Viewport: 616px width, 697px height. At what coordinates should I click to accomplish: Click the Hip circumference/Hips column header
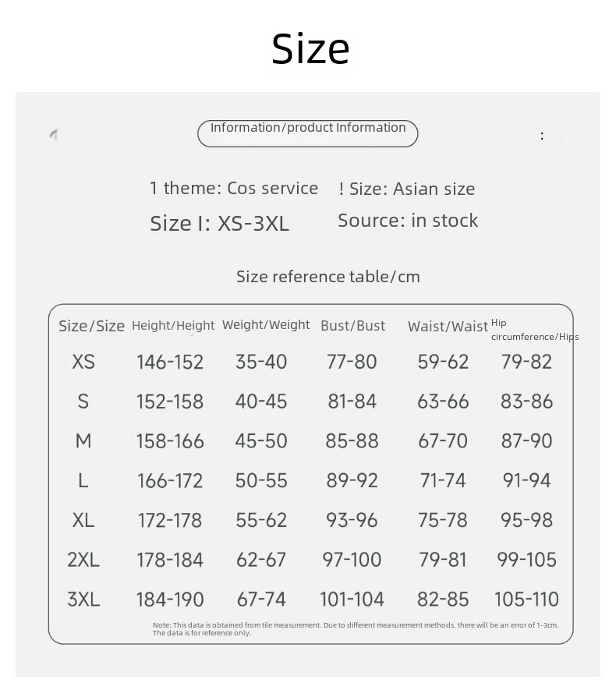click(x=535, y=330)
